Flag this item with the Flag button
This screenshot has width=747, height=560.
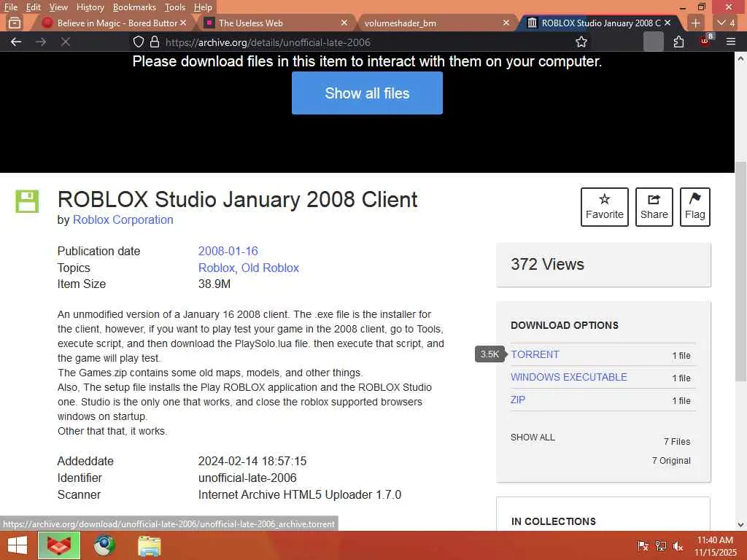tap(695, 206)
